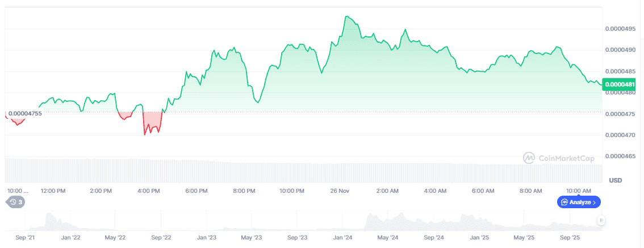Image resolution: width=644 pixels, height=248 pixels.
Task: Click the USD currency label
Action: click(615, 180)
